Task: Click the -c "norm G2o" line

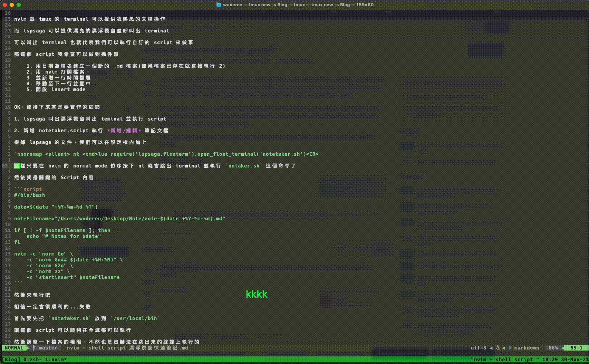Action: 50,266
